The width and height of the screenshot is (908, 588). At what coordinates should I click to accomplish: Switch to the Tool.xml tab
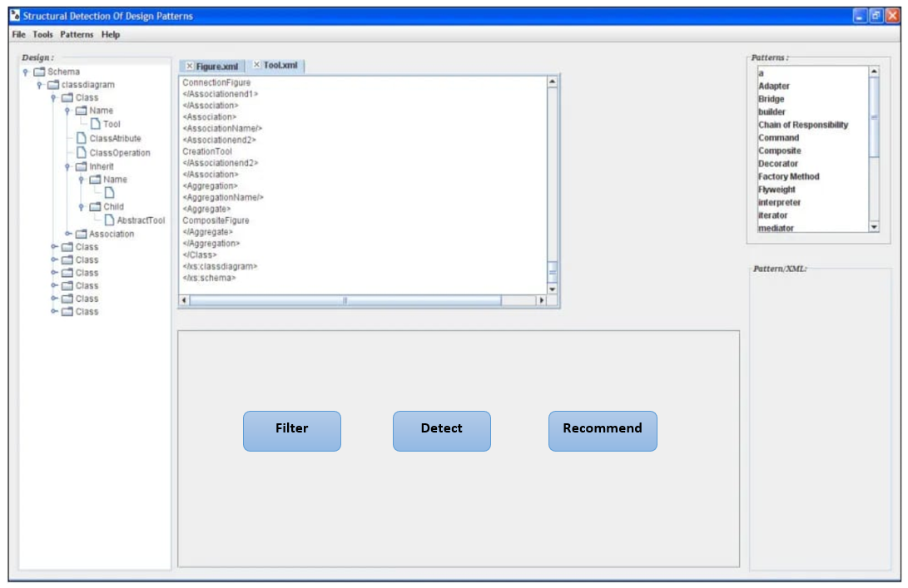pos(281,64)
